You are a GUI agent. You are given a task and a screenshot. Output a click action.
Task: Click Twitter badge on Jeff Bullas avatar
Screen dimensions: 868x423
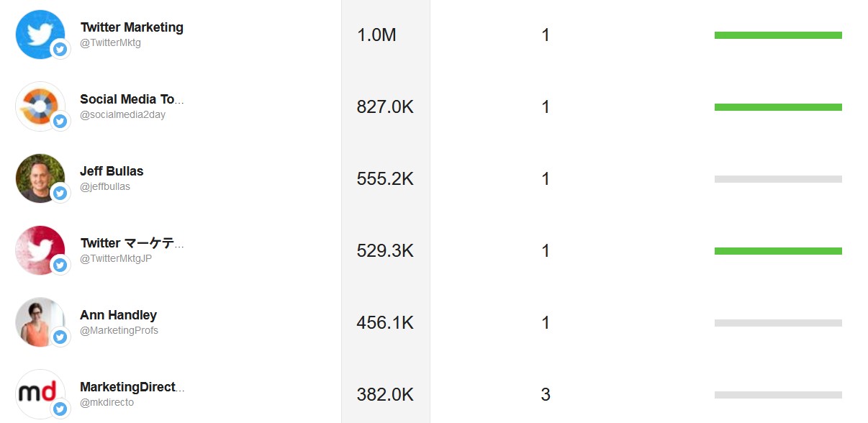pos(60,193)
